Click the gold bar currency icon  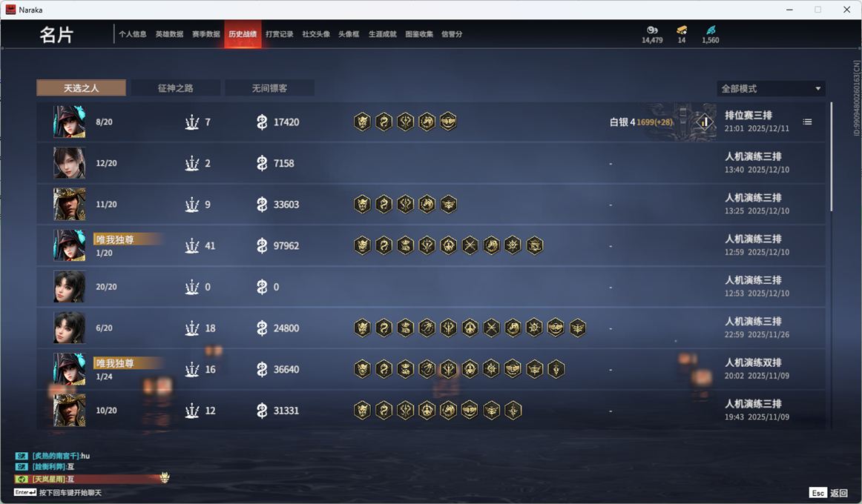[x=682, y=30]
